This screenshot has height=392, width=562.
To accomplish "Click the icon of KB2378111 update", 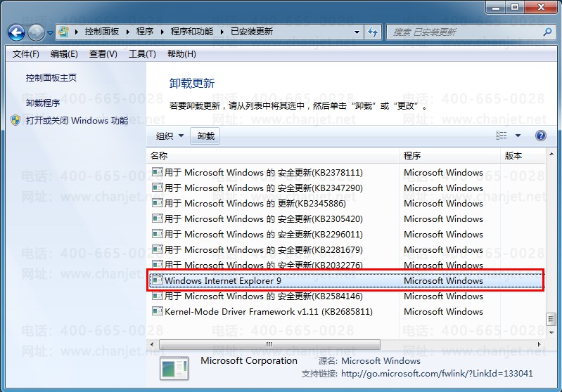I will [158, 172].
